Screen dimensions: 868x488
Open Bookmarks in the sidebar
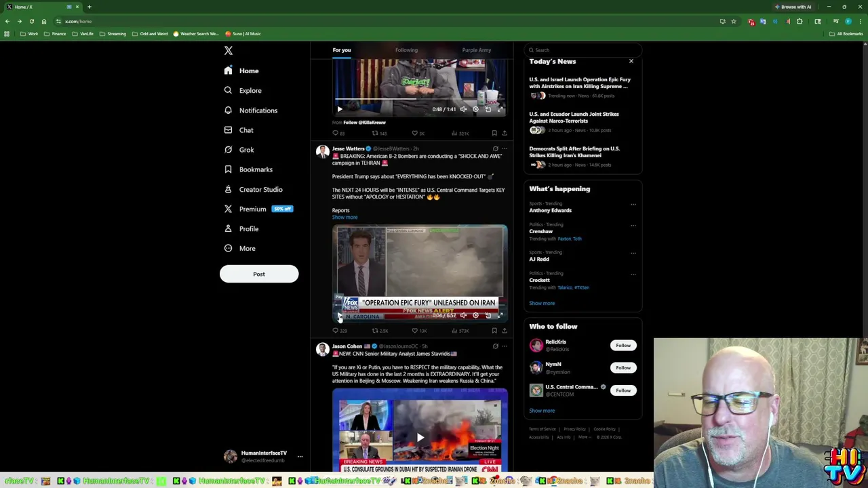pos(248,169)
